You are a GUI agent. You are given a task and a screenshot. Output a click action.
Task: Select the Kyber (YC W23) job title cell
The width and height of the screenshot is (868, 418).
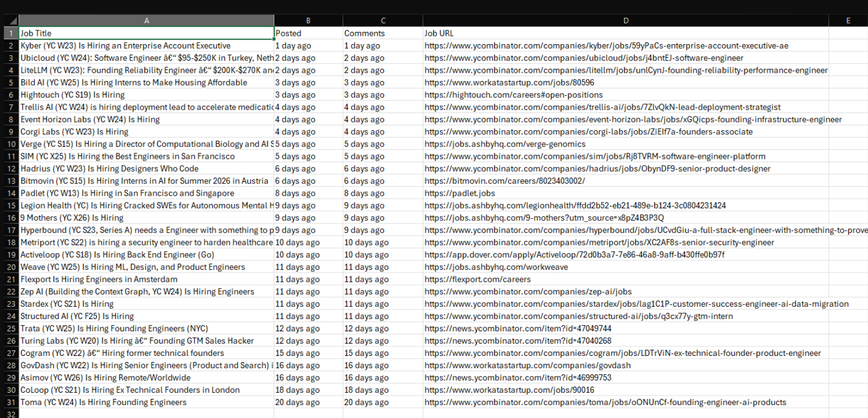[147, 45]
